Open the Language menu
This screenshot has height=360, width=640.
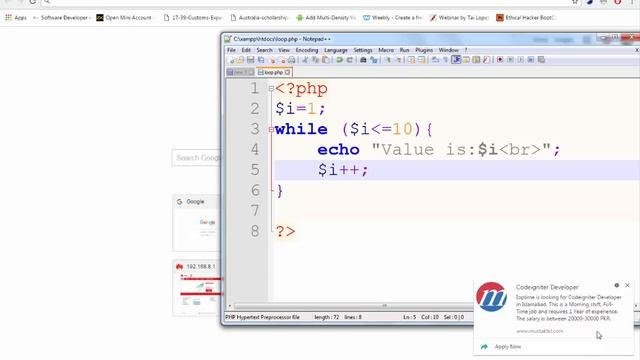(336, 50)
